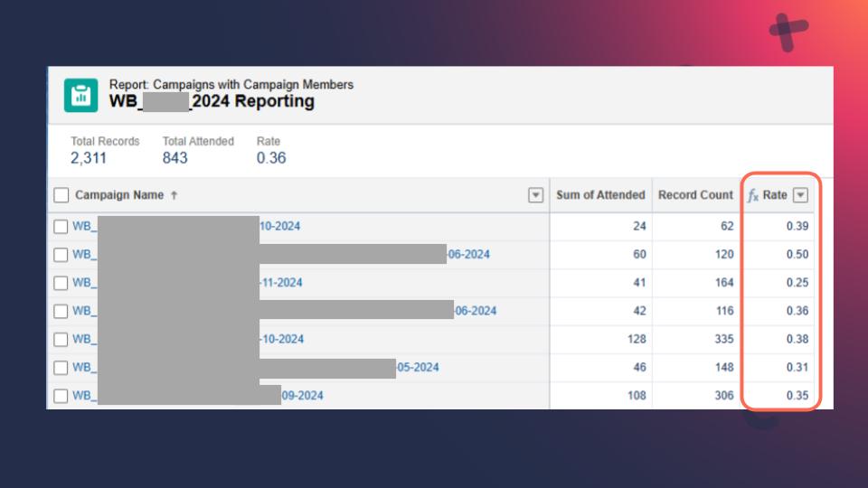Screen dimensions: 868x488
Task: Open the campaign link ending -11-2024
Action: pos(280,283)
